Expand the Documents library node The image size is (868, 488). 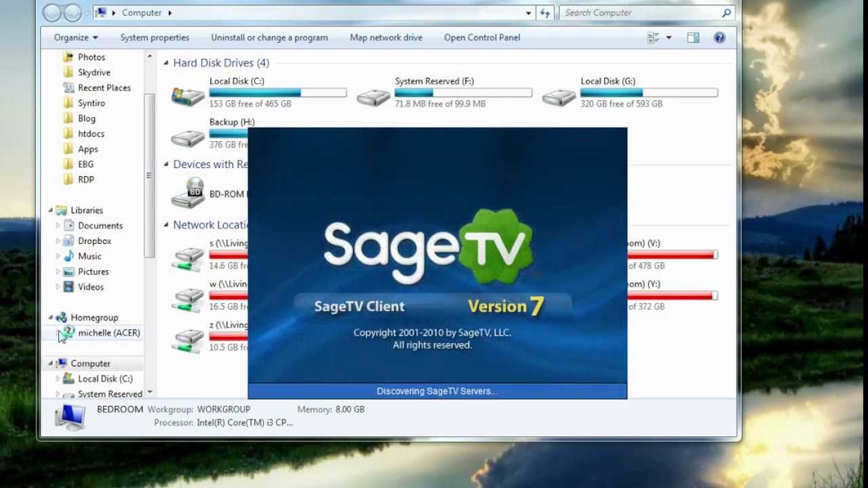point(58,226)
